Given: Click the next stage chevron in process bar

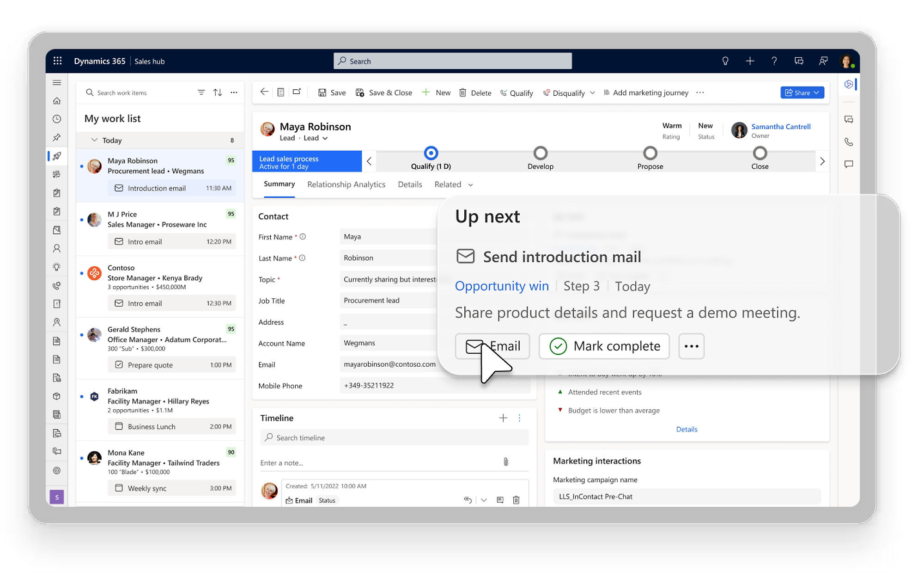Looking at the screenshot, I should click(822, 161).
